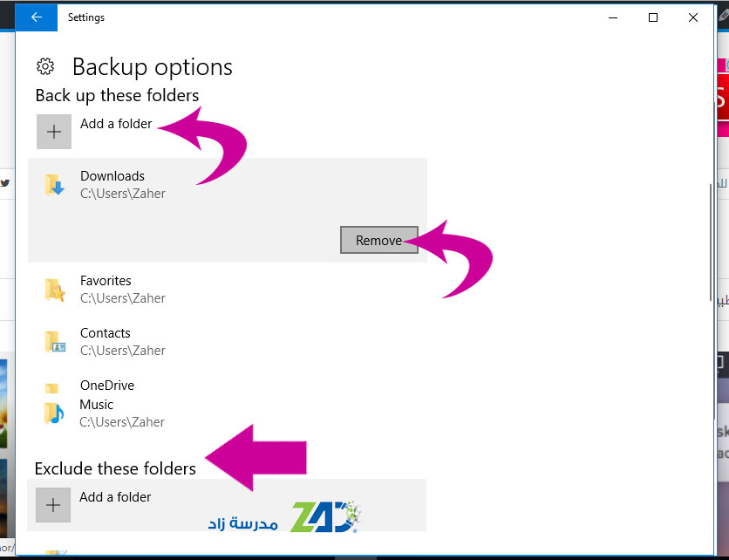Select the Music folder icon
Viewport: 729px width, 560px height.
[x=54, y=413]
